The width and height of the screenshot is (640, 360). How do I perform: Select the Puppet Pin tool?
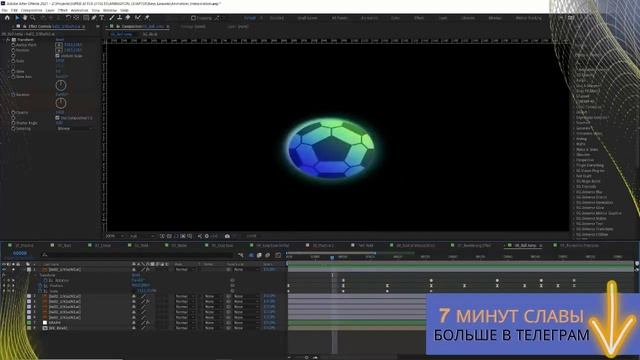coord(147,18)
